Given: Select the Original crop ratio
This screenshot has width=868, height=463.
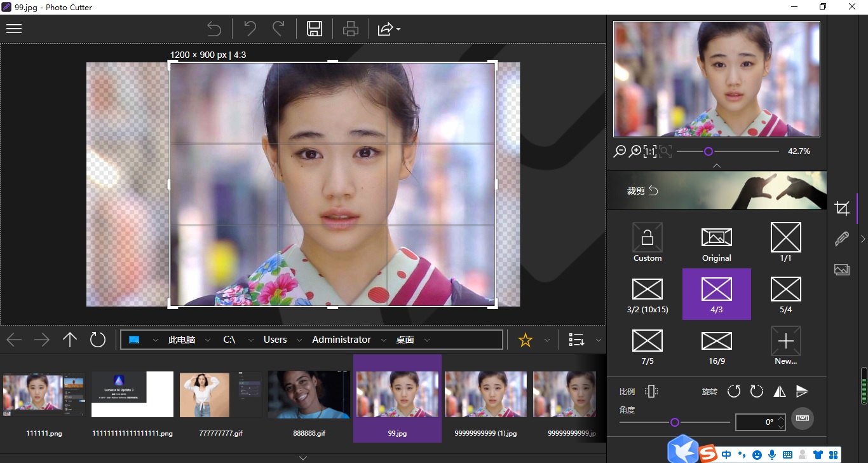Looking at the screenshot, I should coord(717,242).
